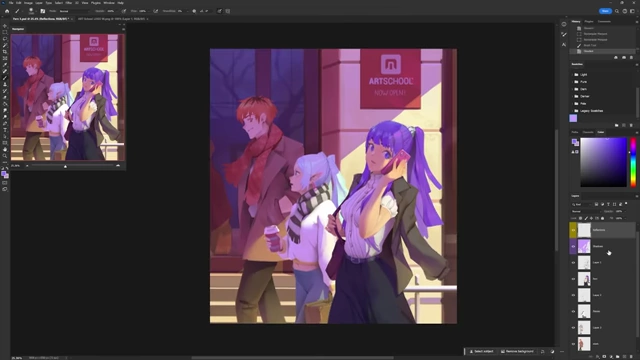Expand the Pure swatches folder
This screenshot has width=640, height=360.
(x=572, y=82)
